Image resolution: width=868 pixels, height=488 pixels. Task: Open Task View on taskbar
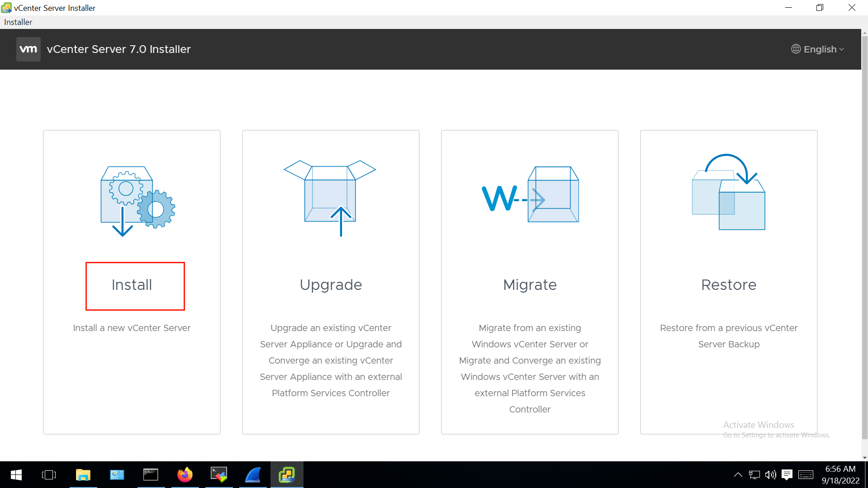pos(49,474)
